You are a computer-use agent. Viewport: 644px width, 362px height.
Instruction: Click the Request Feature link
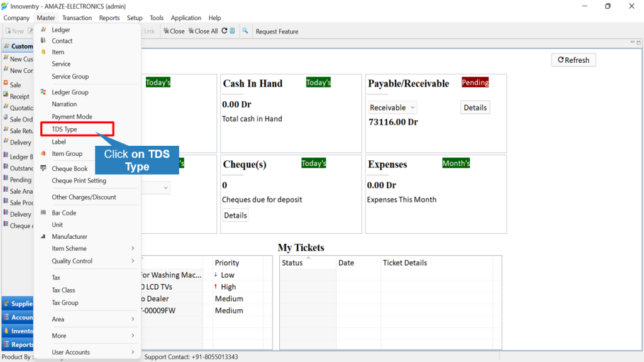point(277,31)
